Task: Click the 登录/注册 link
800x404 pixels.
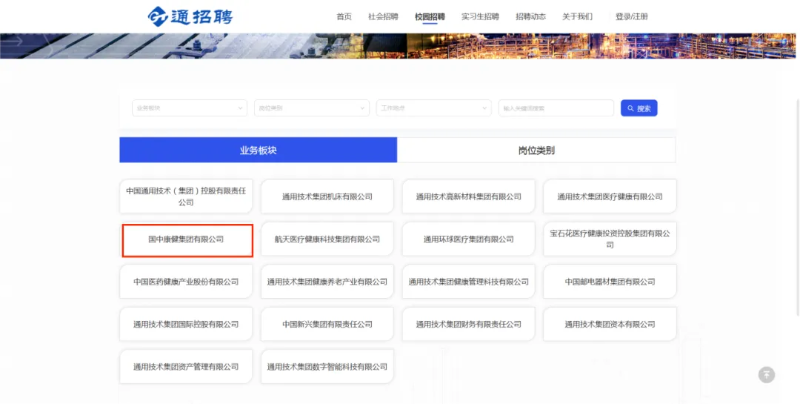Action: tap(631, 17)
